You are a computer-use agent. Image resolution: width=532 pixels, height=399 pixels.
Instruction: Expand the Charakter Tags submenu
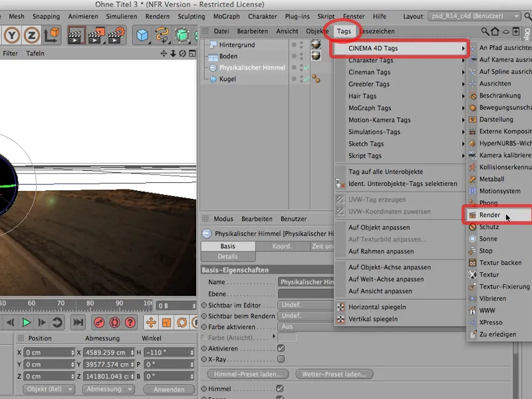click(x=400, y=61)
